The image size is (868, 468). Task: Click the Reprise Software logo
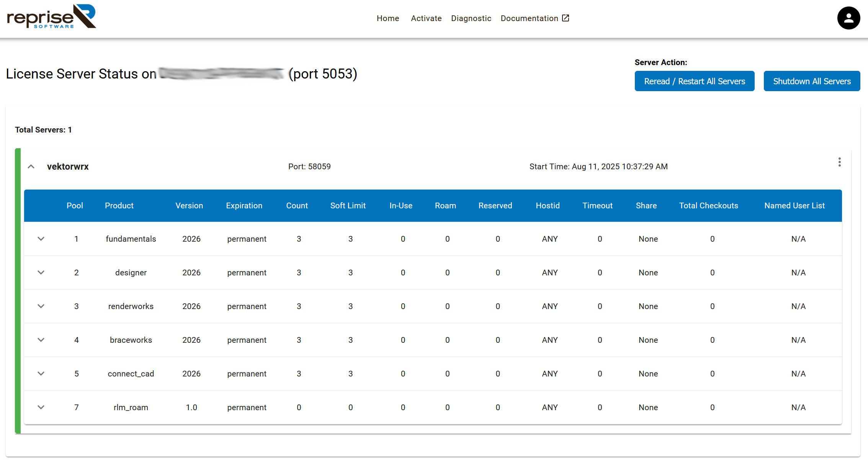click(x=51, y=16)
